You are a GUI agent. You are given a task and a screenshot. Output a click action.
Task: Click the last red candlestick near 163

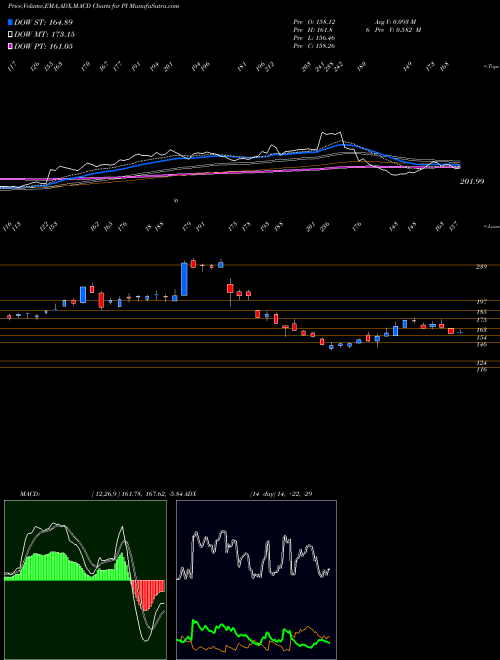pyautogui.click(x=451, y=331)
